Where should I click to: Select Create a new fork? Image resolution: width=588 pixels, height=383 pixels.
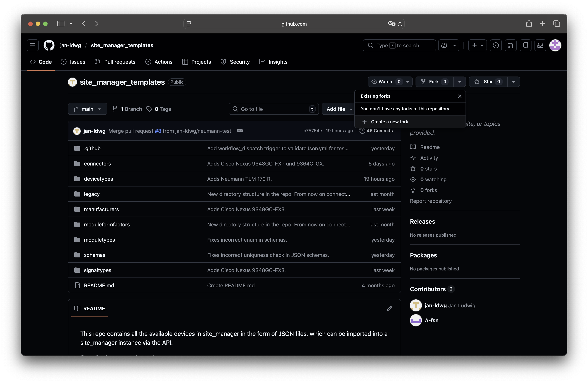(389, 122)
